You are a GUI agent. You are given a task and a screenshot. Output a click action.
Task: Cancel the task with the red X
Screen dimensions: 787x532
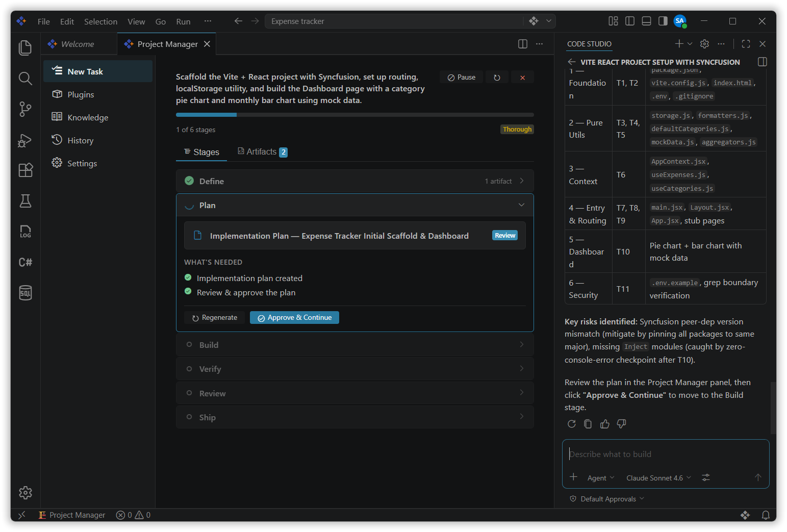point(522,78)
